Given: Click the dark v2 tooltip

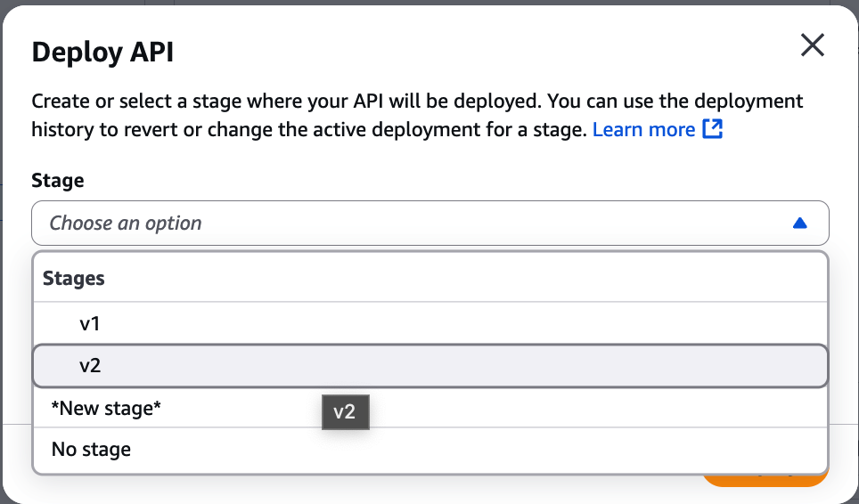Looking at the screenshot, I should click(x=344, y=412).
